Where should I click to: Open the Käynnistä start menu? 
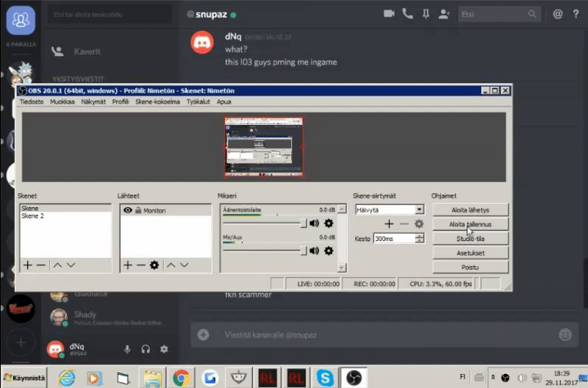pyautogui.click(x=24, y=378)
